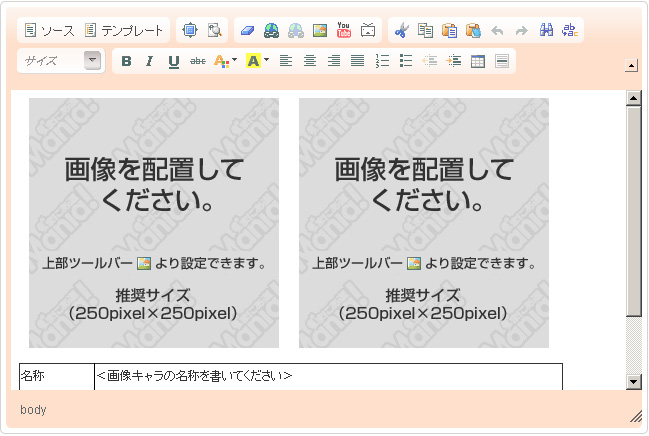649x436 pixels.
Task: Click the ソース (Source) button
Action: pyautogui.click(x=50, y=31)
